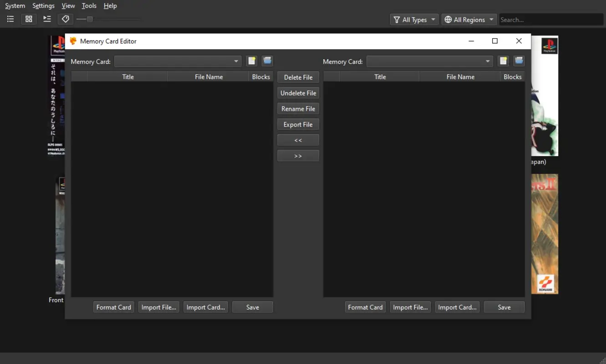This screenshot has width=606, height=364.
Task: Browse for a memory card on the right
Action: tap(519, 61)
